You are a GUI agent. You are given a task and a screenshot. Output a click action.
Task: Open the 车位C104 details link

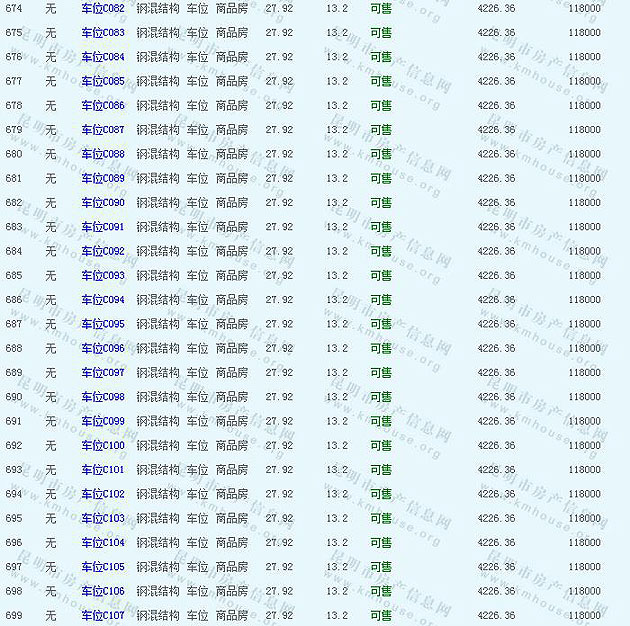(103, 543)
